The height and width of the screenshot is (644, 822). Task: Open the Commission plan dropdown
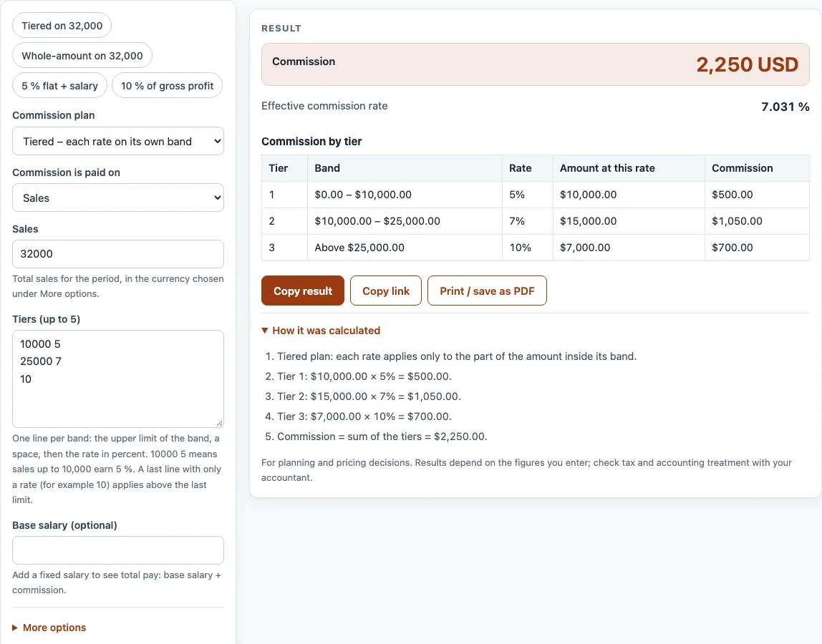click(x=118, y=142)
